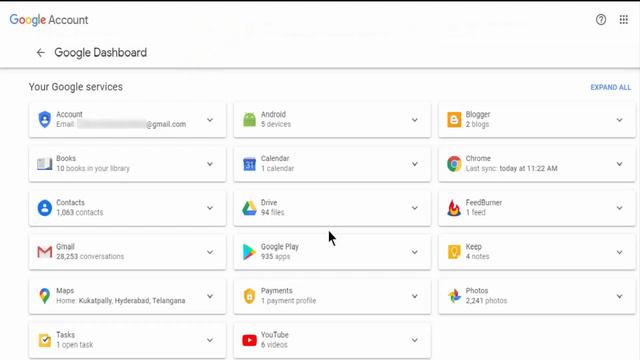Expand the Chrome card chevron
This screenshot has width=640, height=360.
[x=620, y=164]
